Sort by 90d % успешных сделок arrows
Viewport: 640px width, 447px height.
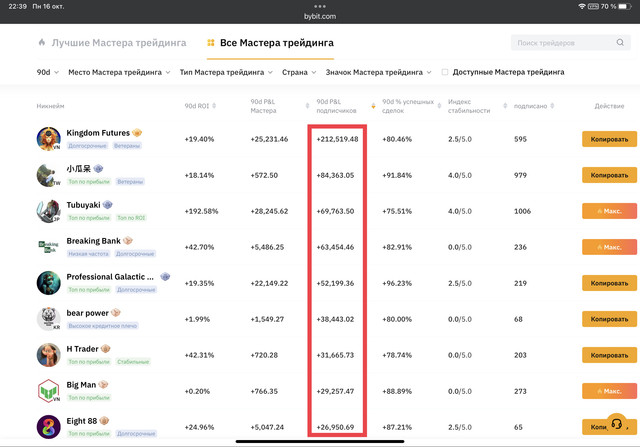click(x=439, y=106)
